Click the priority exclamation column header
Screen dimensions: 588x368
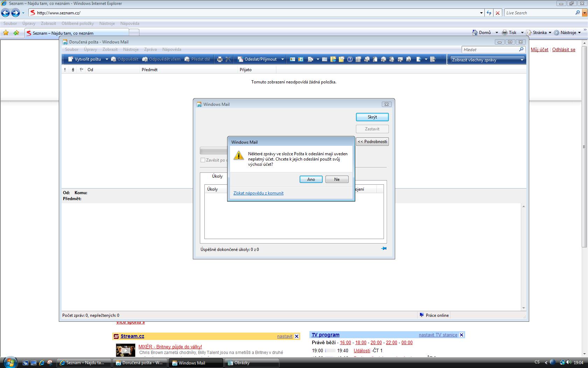pos(65,70)
